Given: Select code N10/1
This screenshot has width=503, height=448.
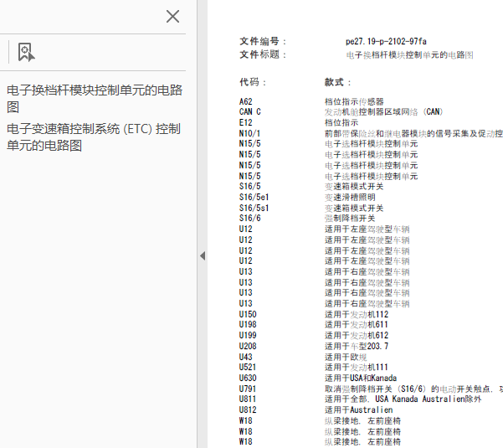Looking at the screenshot, I should point(250,133).
